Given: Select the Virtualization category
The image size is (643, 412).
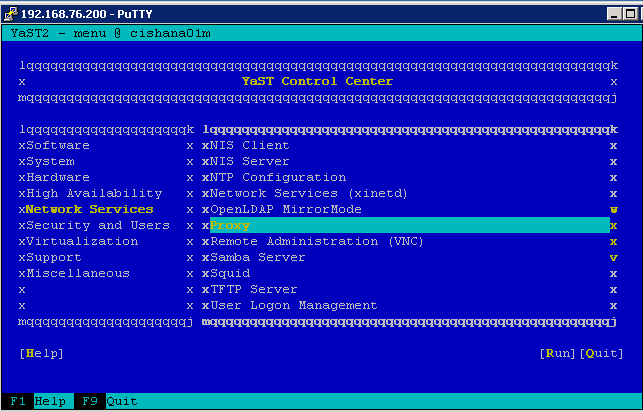Looking at the screenshot, I should [82, 241].
